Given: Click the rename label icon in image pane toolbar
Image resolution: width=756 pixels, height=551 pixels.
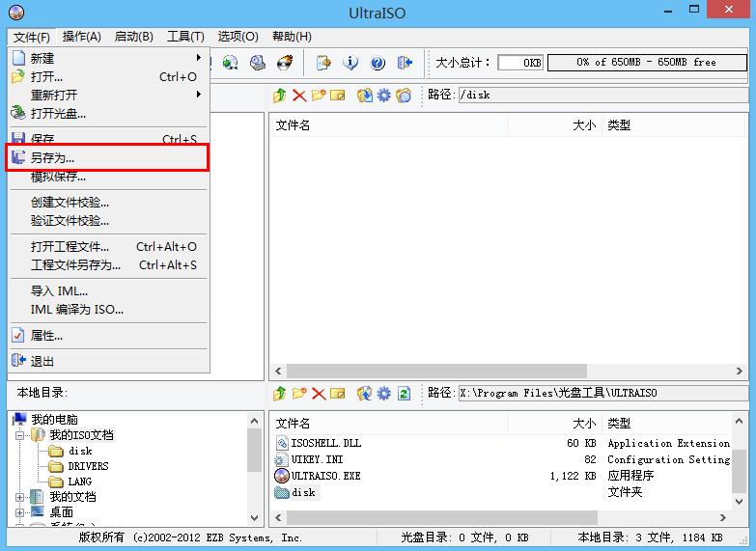Looking at the screenshot, I should pos(338,95).
